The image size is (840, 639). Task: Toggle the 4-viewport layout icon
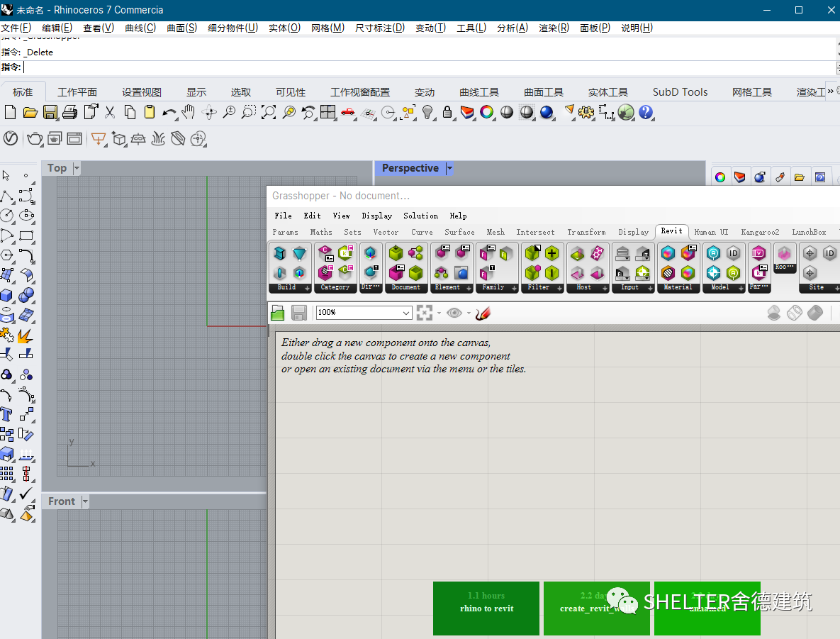tap(328, 112)
